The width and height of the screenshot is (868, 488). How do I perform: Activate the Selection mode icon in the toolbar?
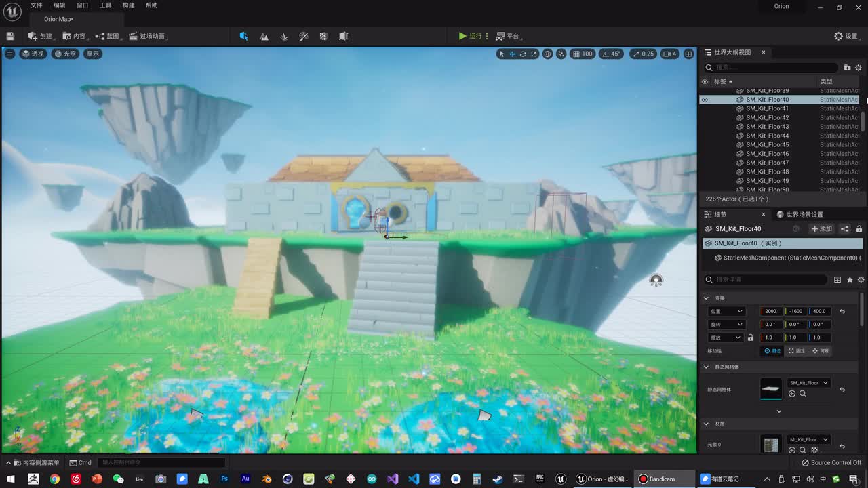243,36
